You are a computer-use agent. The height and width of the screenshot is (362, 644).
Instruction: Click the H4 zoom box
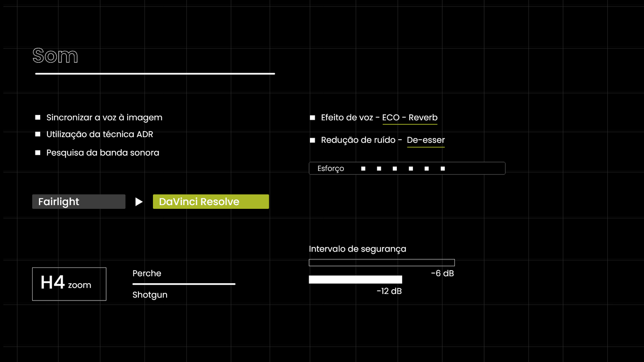pyautogui.click(x=69, y=284)
